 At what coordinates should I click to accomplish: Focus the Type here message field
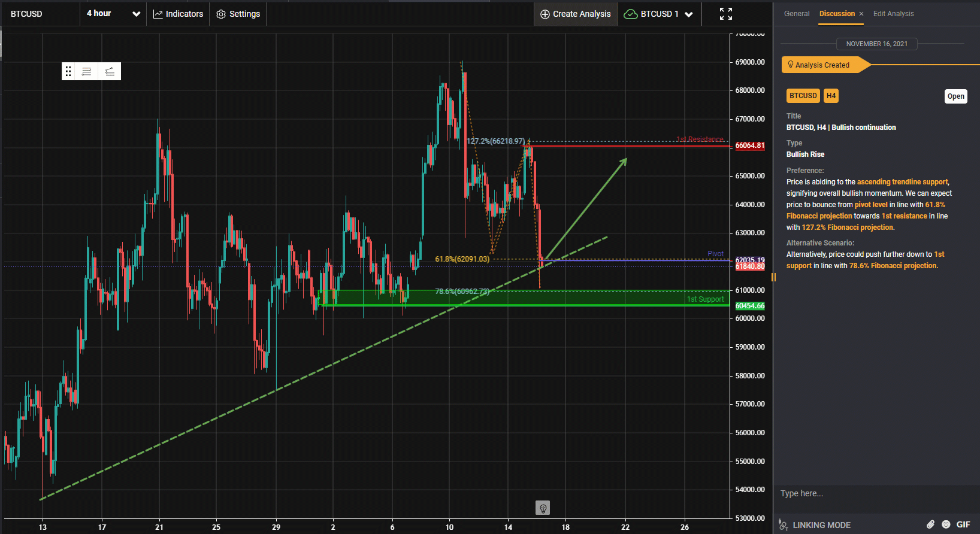coord(876,493)
